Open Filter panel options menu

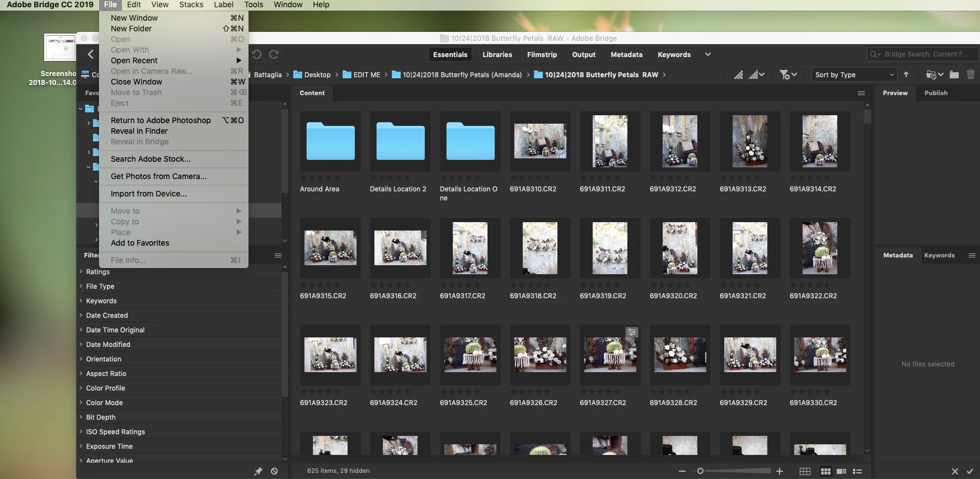(x=278, y=255)
